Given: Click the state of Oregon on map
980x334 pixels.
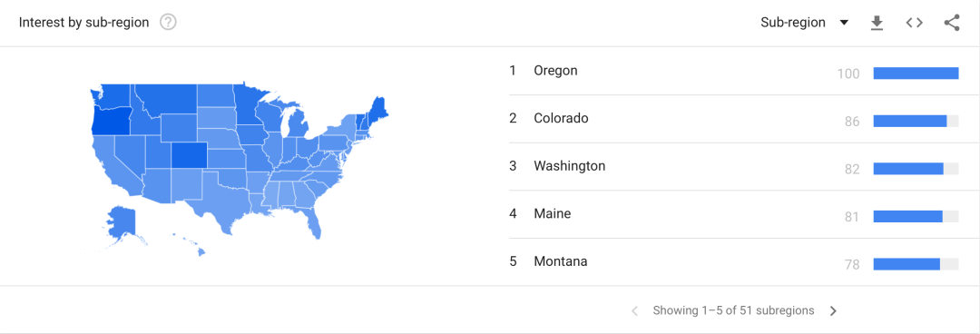Looking at the screenshot, I should pos(110,120).
